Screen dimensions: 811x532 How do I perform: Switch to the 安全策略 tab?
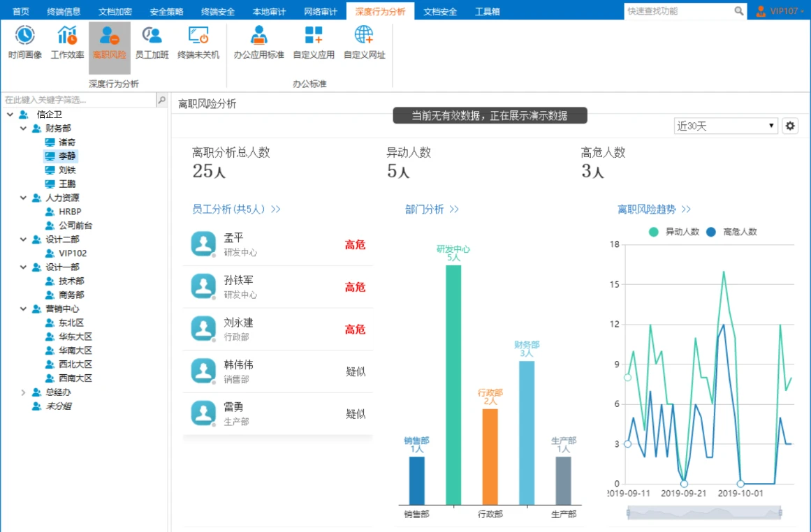(166, 11)
